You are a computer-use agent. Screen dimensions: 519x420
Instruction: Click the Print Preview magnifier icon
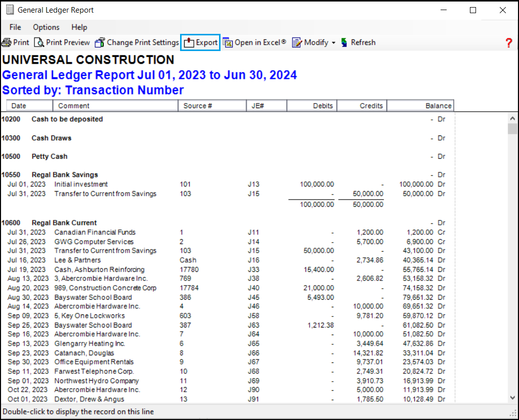[39, 42]
